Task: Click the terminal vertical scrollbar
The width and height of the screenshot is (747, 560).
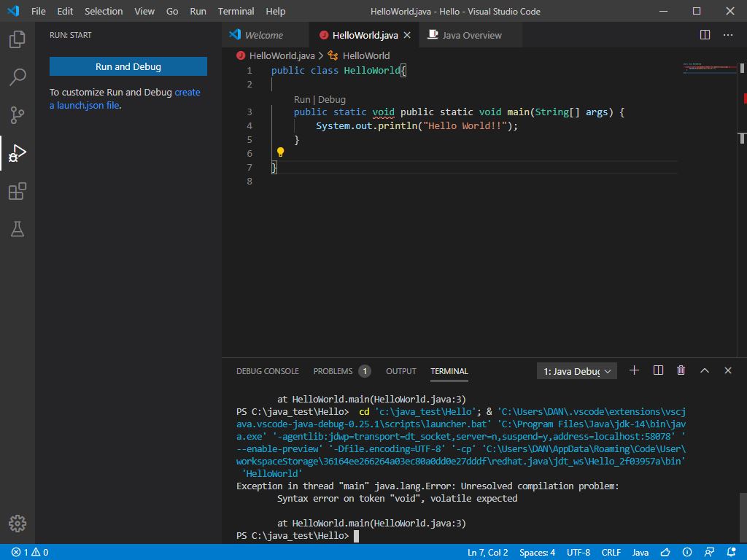Action: (x=743, y=518)
